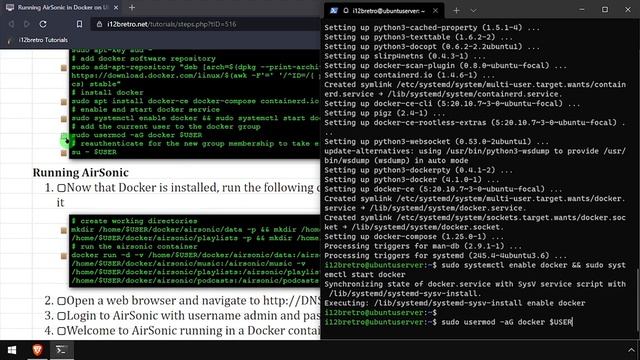Click the '# create working directories' comment

coord(134,221)
